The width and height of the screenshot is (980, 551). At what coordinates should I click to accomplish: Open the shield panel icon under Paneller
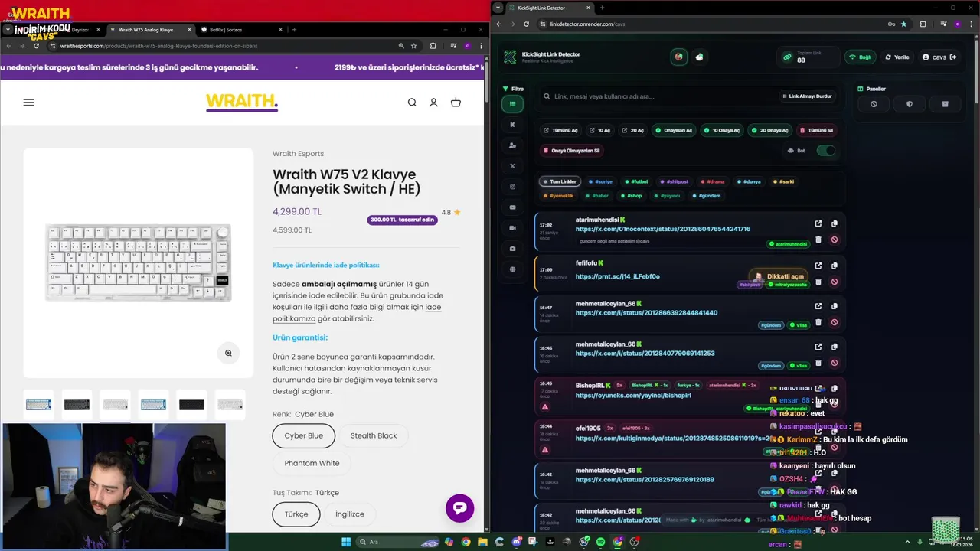click(x=910, y=104)
